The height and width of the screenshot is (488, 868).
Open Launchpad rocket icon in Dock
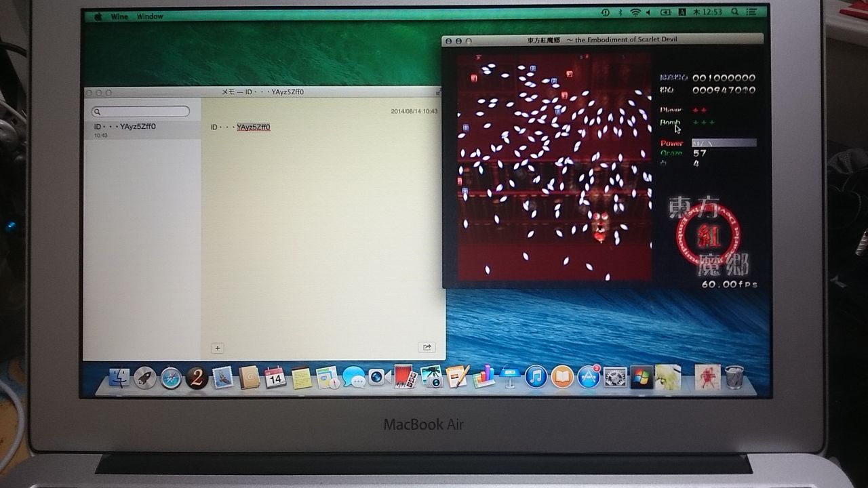(x=145, y=378)
